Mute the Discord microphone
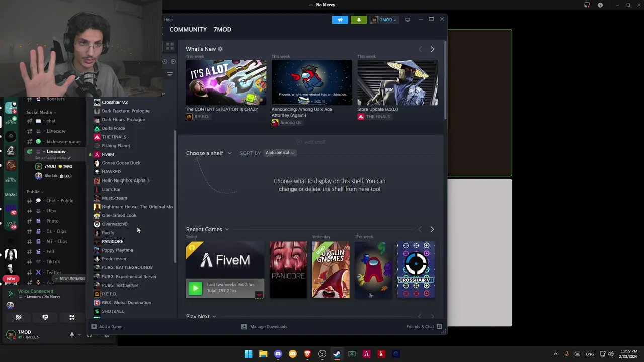644x362 pixels. tap(72, 335)
